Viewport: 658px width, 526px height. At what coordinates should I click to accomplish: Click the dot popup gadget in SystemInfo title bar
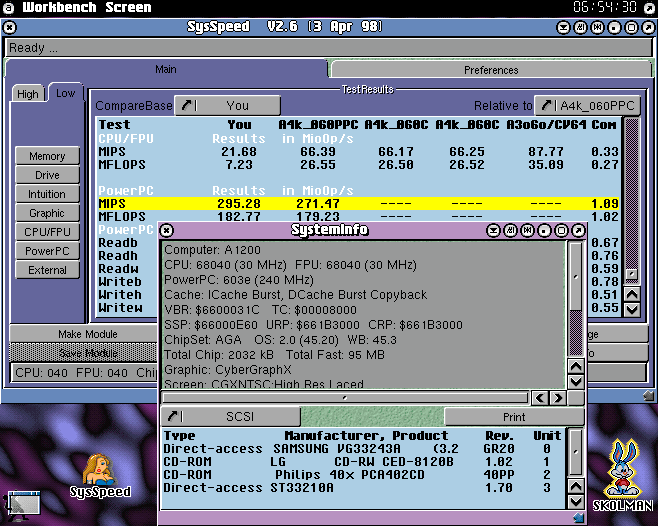(544, 230)
